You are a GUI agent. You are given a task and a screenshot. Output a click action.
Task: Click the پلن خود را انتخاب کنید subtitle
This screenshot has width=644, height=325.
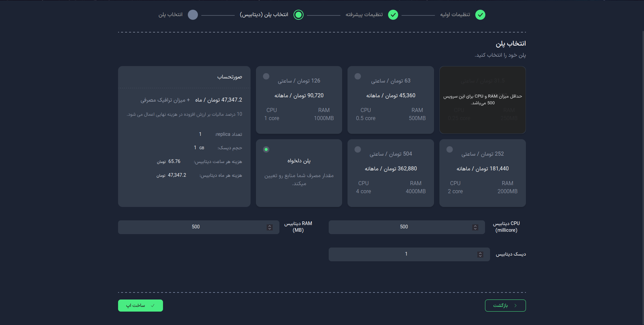click(x=500, y=55)
